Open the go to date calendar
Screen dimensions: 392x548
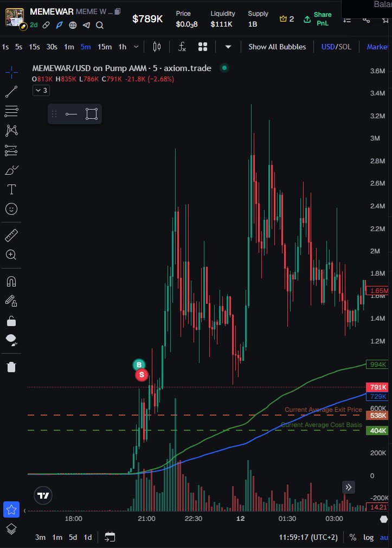pyautogui.click(x=110, y=537)
